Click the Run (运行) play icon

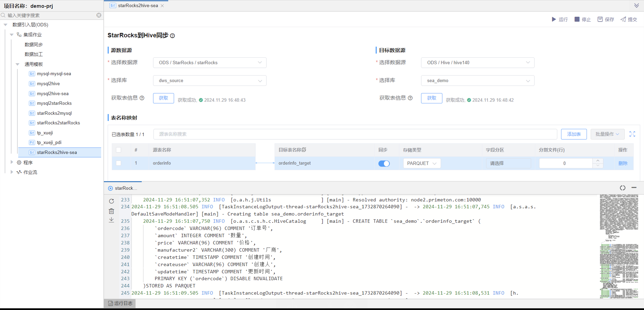pyautogui.click(x=554, y=19)
